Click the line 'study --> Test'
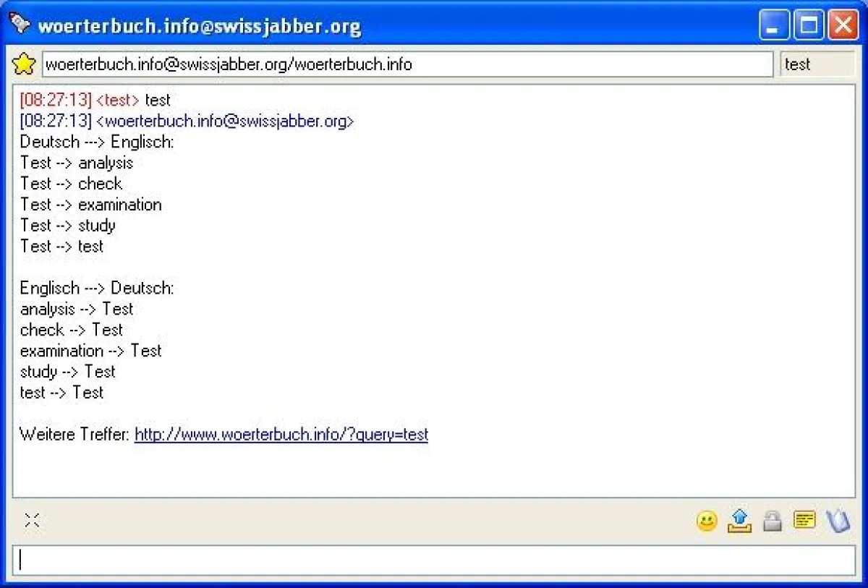Image resolution: width=868 pixels, height=588 pixels. point(68,372)
